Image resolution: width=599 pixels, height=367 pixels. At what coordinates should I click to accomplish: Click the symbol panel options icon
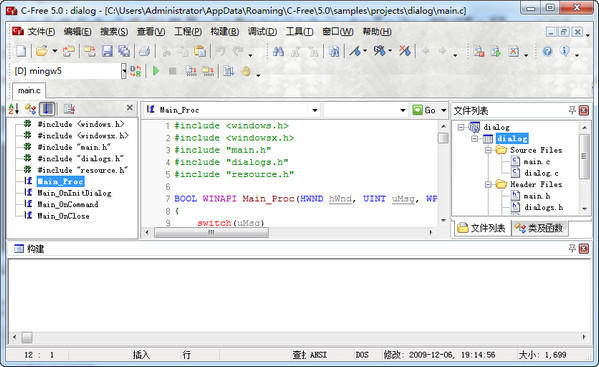click(x=69, y=109)
